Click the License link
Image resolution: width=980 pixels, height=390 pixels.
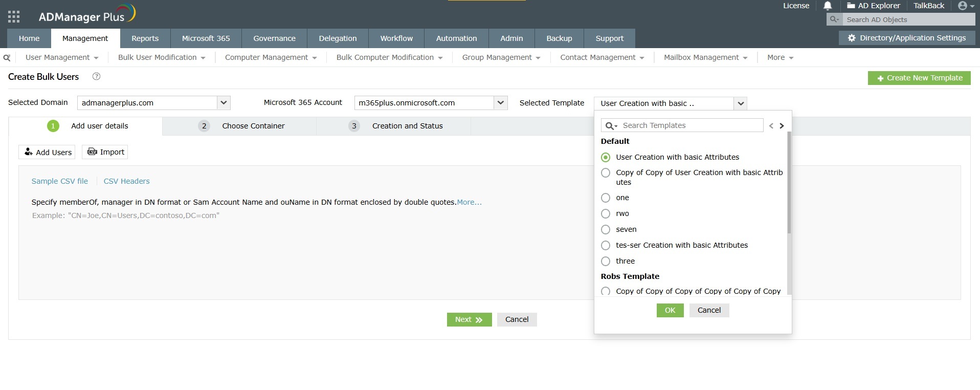[x=796, y=6]
